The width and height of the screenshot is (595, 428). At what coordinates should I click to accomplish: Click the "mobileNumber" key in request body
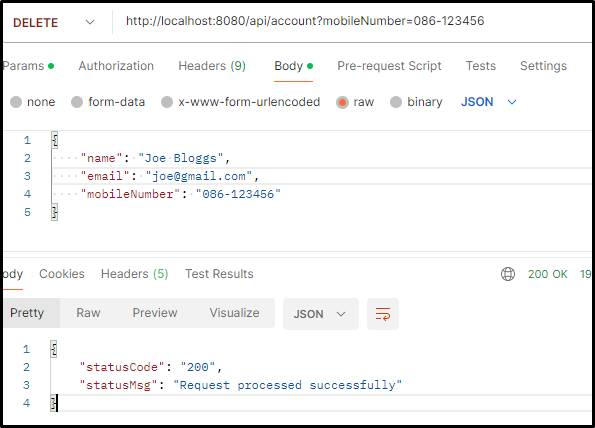point(130,194)
